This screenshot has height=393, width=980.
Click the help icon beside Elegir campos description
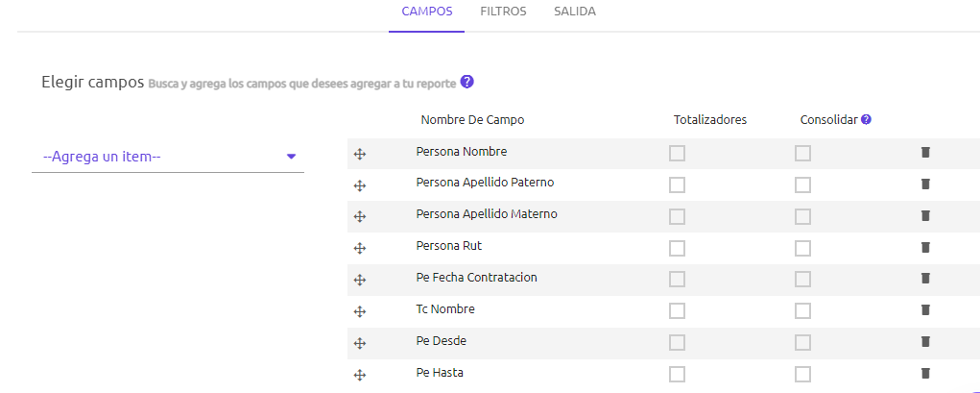(x=466, y=82)
